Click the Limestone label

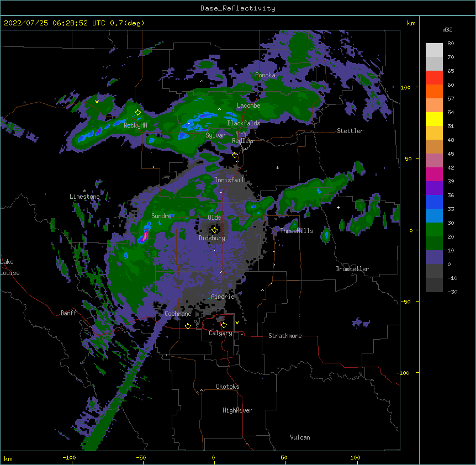[84, 197]
